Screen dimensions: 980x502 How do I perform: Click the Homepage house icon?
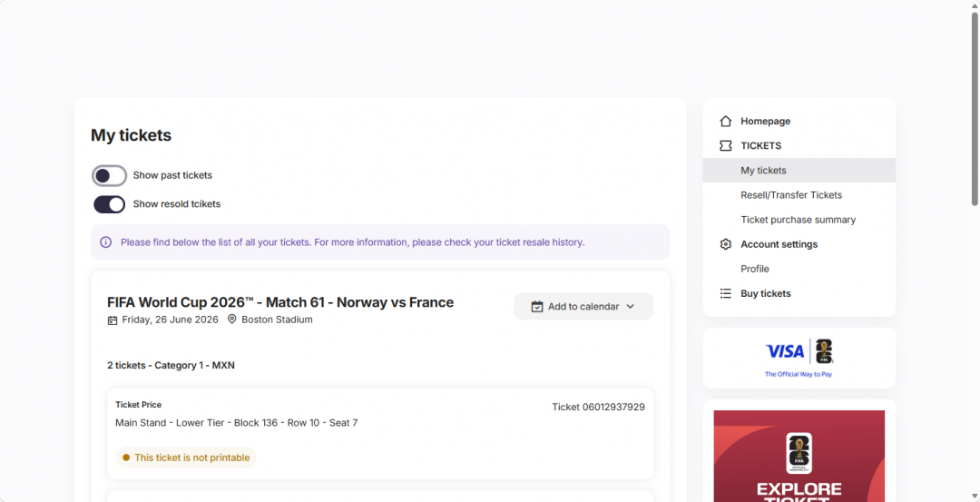click(x=725, y=122)
